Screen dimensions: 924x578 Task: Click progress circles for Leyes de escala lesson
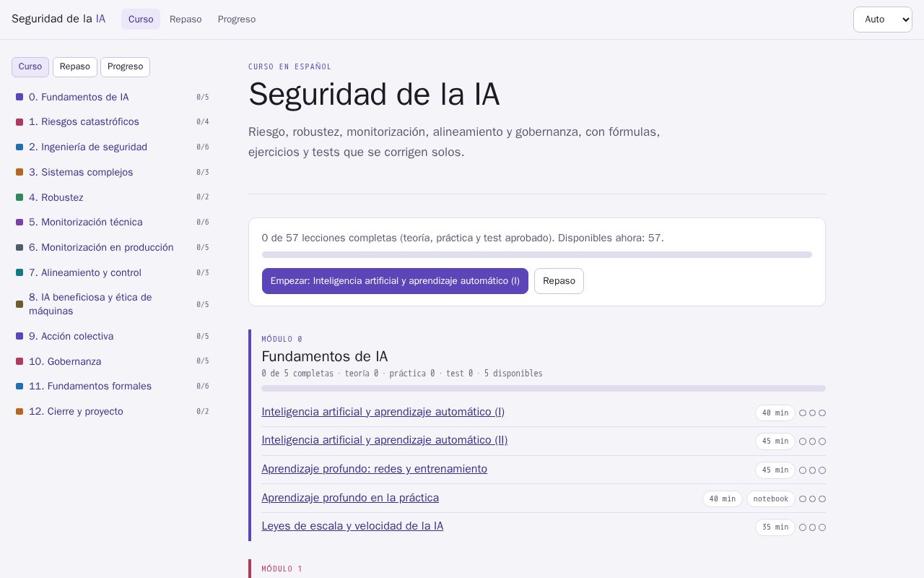812,527
